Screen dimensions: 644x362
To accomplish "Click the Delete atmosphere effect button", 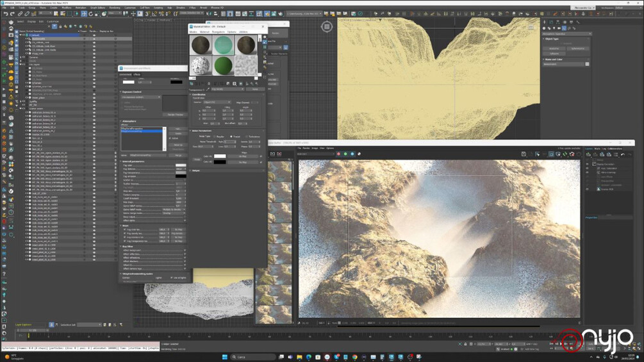I will click(178, 133).
